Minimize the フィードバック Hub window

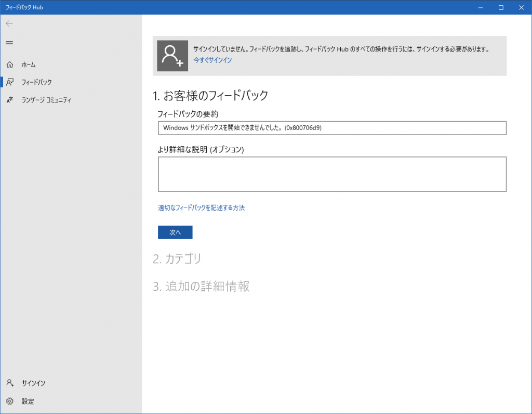coord(476,7)
